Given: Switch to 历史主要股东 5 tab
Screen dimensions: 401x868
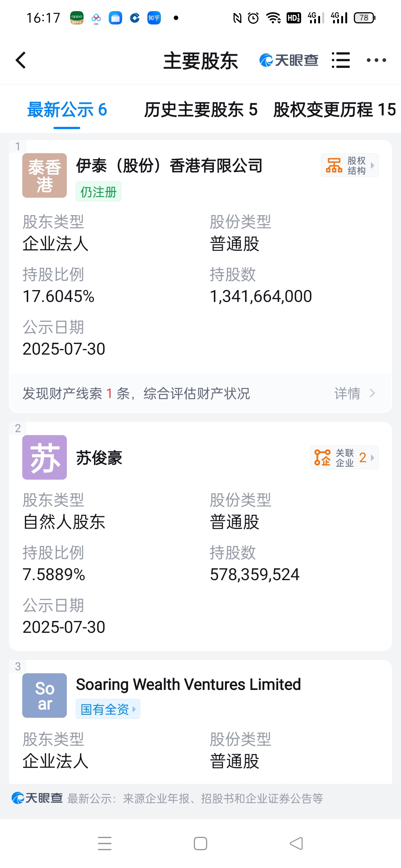Looking at the screenshot, I should pyautogui.click(x=200, y=110).
